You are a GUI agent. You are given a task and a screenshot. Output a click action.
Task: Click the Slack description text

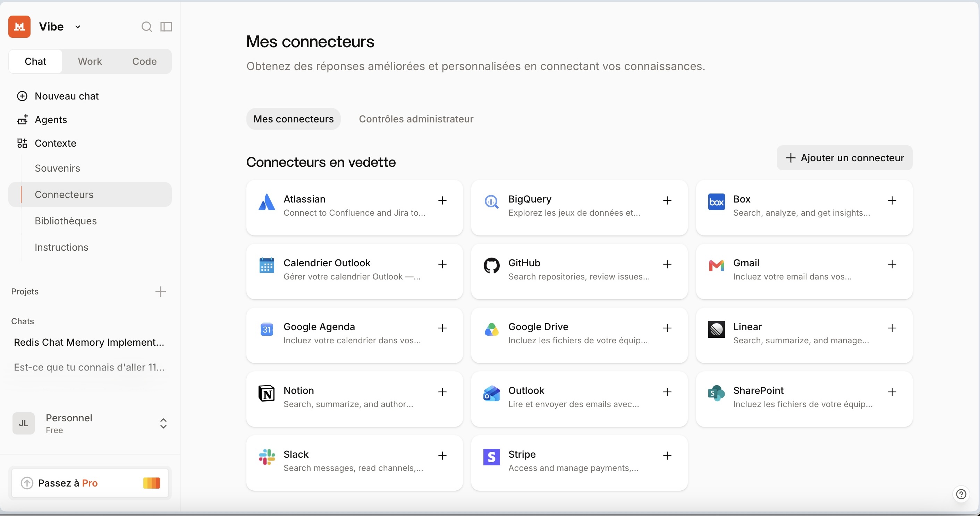coord(353,468)
